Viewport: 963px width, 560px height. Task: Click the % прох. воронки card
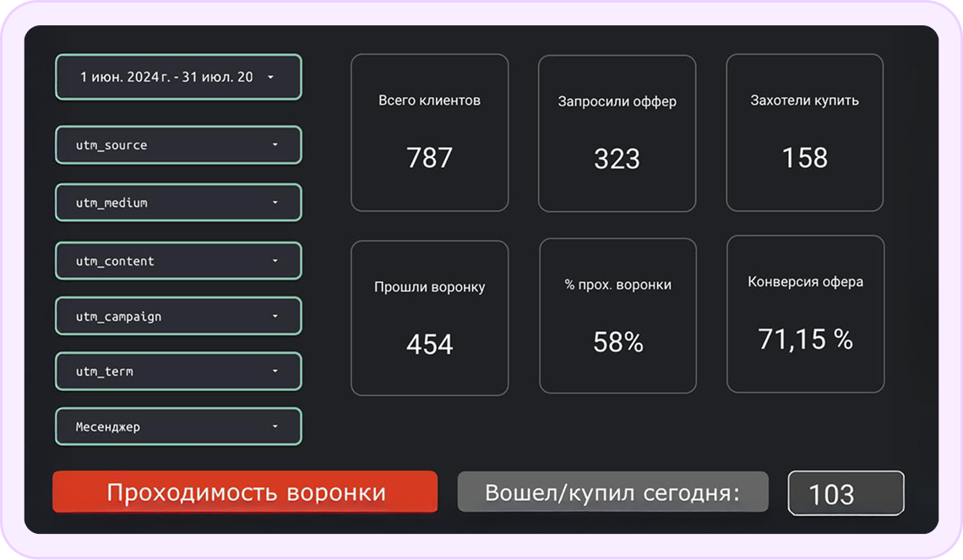[x=618, y=316]
